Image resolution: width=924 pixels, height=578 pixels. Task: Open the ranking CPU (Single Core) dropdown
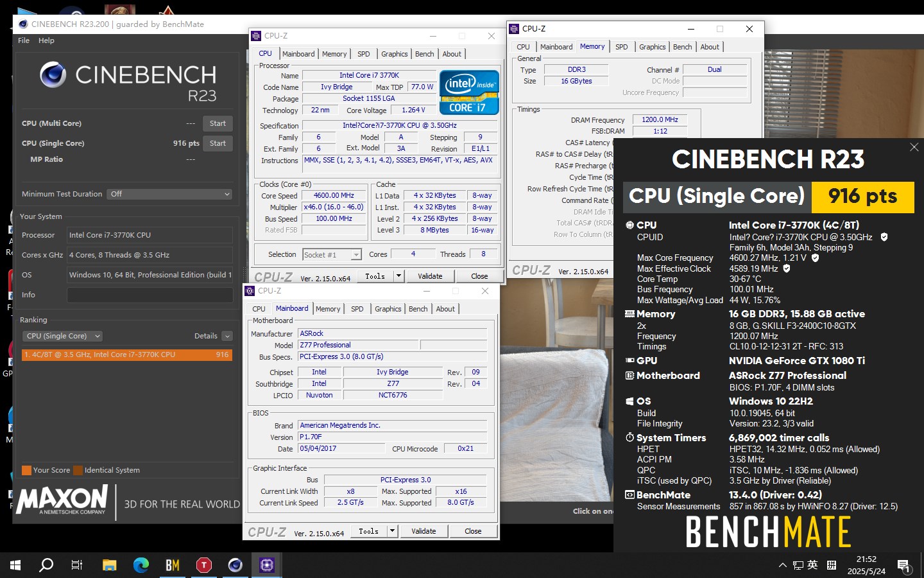(63, 336)
